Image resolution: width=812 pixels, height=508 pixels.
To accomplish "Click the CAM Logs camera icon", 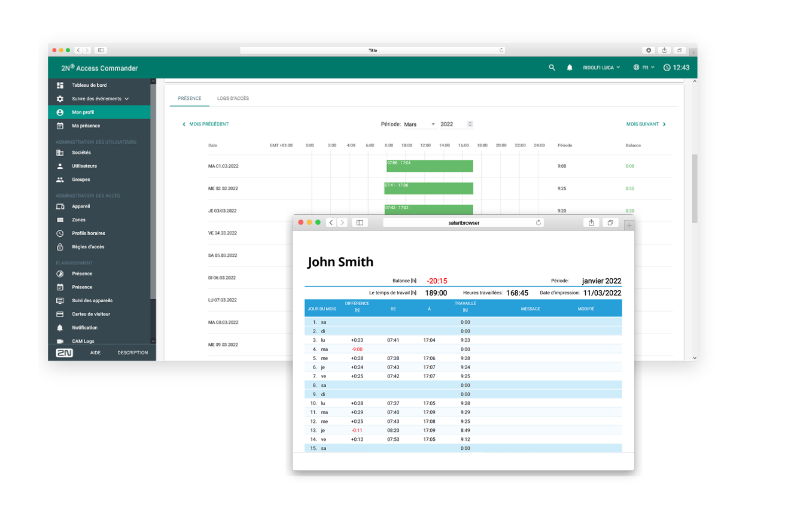I will pyautogui.click(x=60, y=341).
